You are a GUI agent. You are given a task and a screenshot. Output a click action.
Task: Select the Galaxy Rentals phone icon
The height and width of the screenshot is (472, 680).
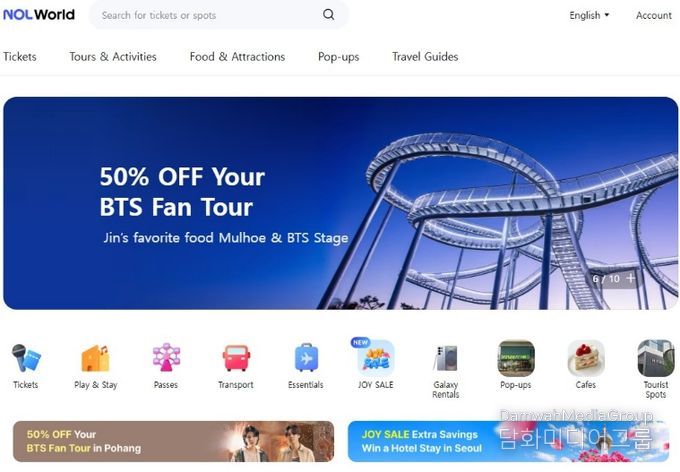pos(446,358)
